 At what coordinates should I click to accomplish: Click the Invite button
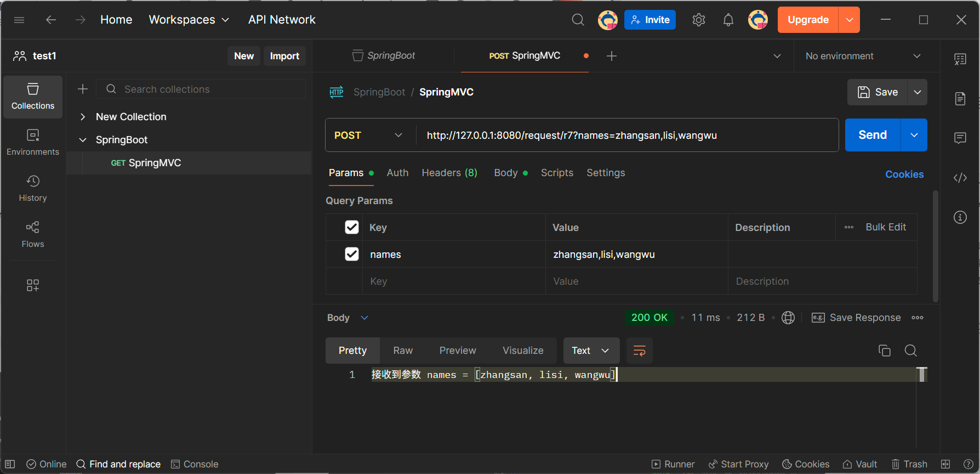point(650,20)
